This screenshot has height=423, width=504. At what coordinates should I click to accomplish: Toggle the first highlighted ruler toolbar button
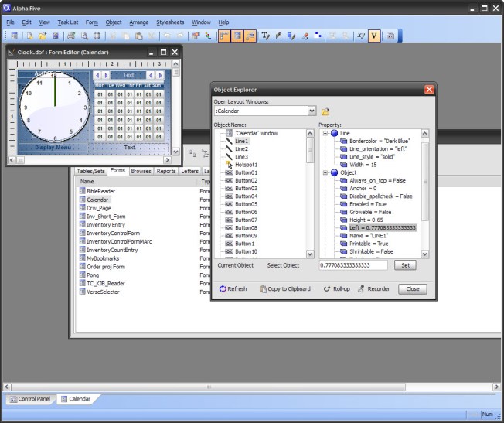point(224,36)
